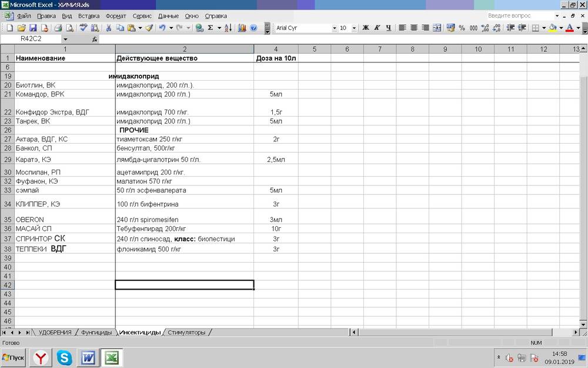Open the Name Box dropdown arrow

[65, 39]
